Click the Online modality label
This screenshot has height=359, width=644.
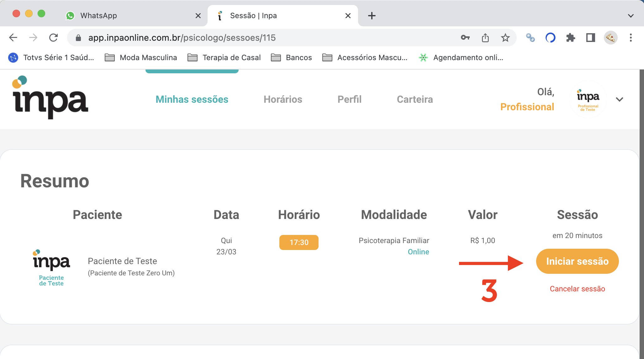pyautogui.click(x=418, y=252)
